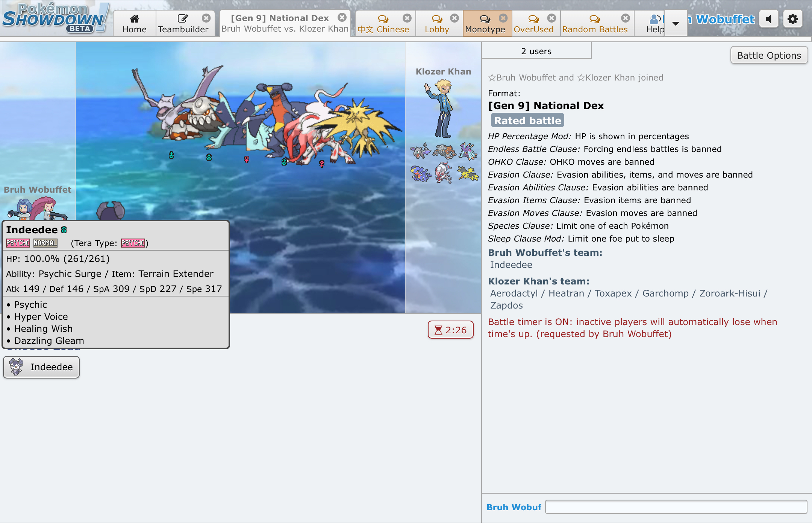Image resolution: width=812 pixels, height=523 pixels.
Task: Select the Heatran team icon of Klozer Khan
Action: pyautogui.click(x=444, y=151)
